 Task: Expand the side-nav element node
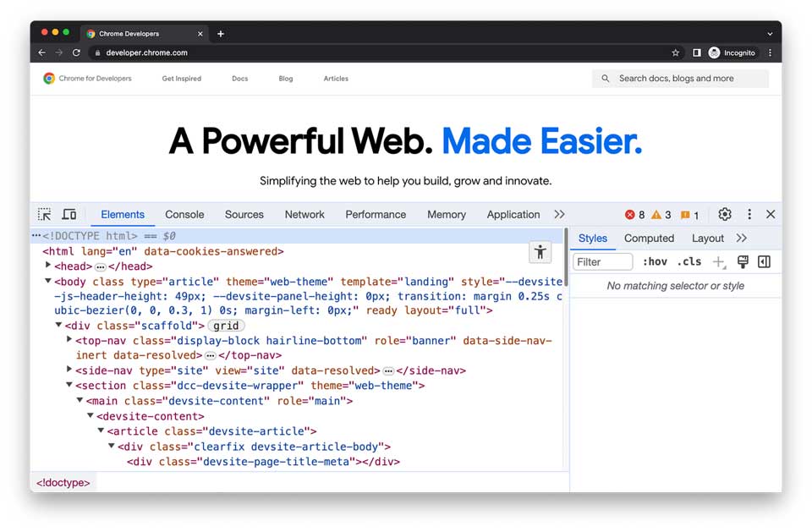69,370
